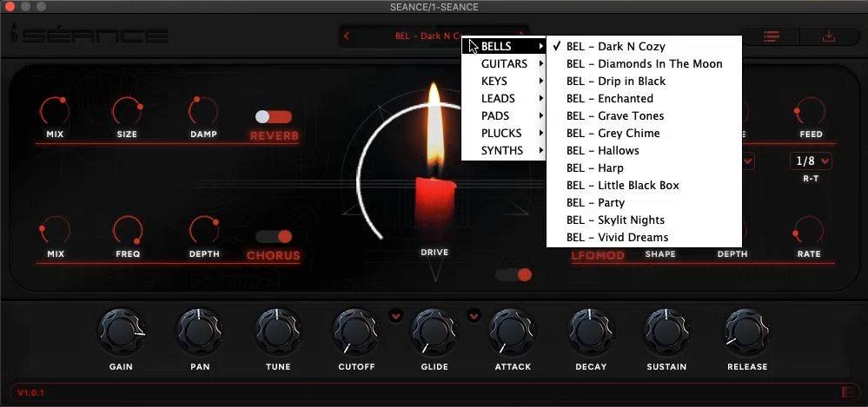
Task: Toggle the Reverb switch
Action: [274, 116]
